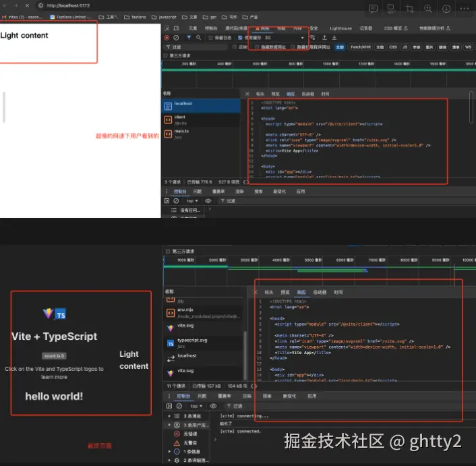476x466 pixels.
Task: Open the 3G throttling dropdown
Action: click(284, 38)
